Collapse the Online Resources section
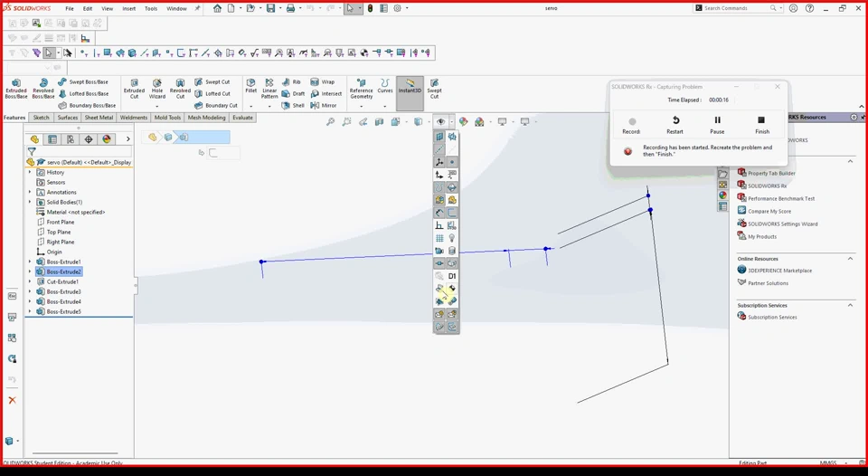This screenshot has height=476, width=868. click(x=850, y=259)
